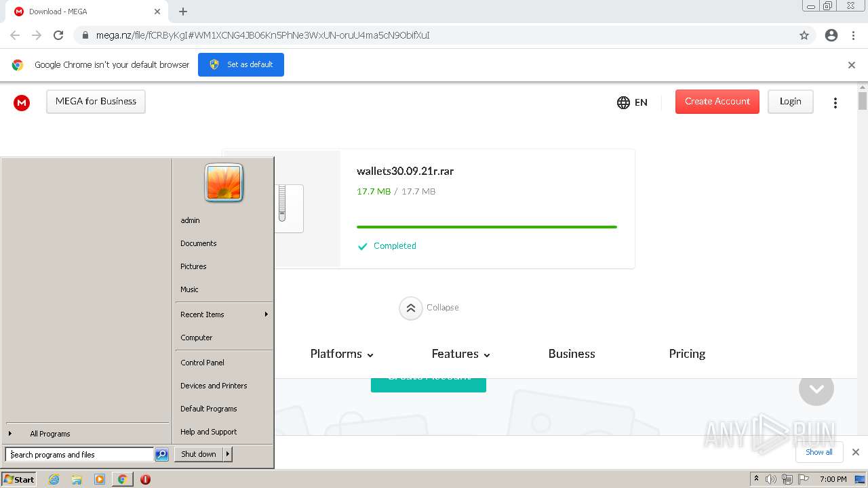This screenshot has height=488, width=868.
Task: Click the MEGA logo icon
Action: [22, 102]
